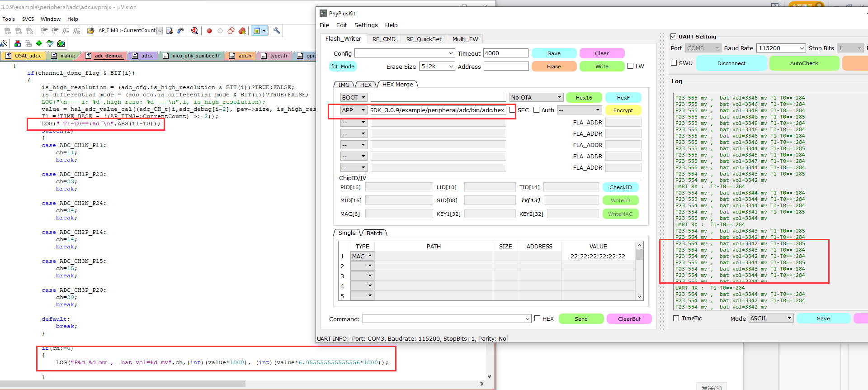Click the fct_Mode button
The height and width of the screenshot is (390, 868).
pos(343,67)
